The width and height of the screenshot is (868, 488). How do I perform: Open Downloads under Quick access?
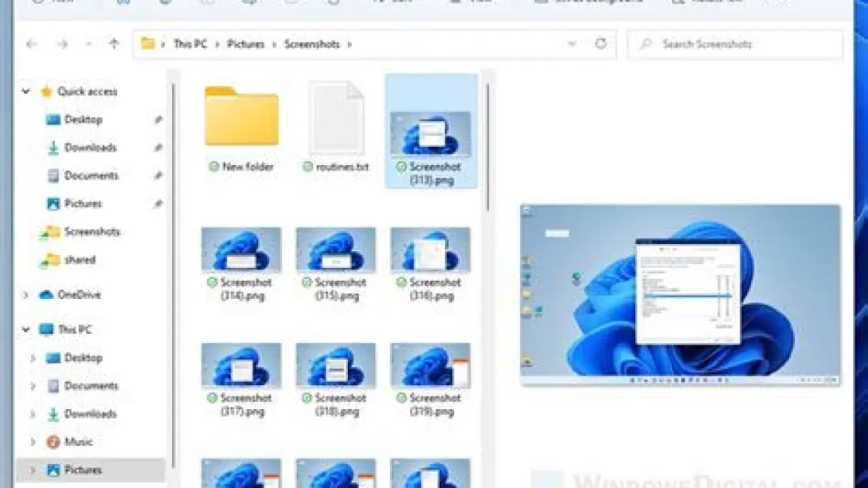(x=90, y=148)
